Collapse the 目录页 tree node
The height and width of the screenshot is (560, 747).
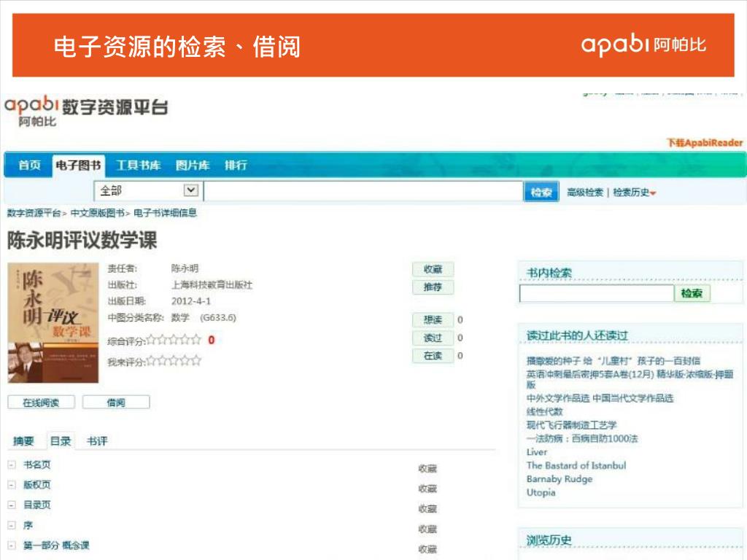pyautogui.click(x=12, y=505)
